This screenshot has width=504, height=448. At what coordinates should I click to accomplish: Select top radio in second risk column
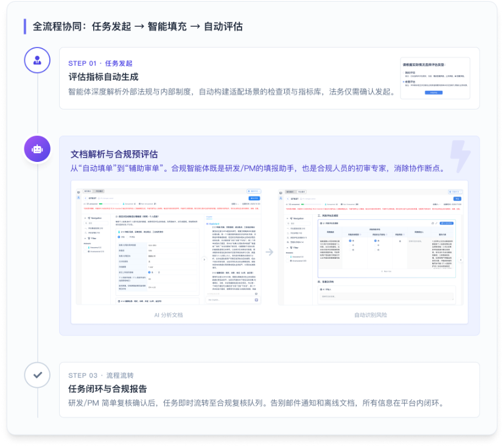point(376,240)
